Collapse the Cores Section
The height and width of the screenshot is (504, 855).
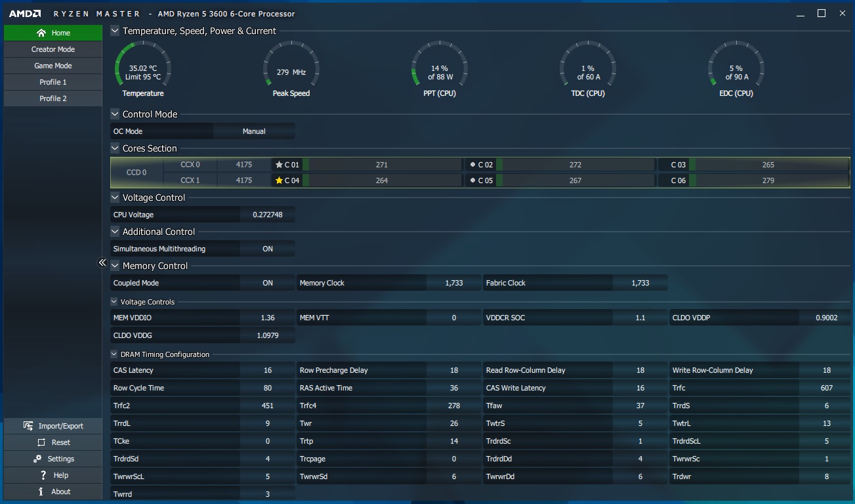(115, 148)
